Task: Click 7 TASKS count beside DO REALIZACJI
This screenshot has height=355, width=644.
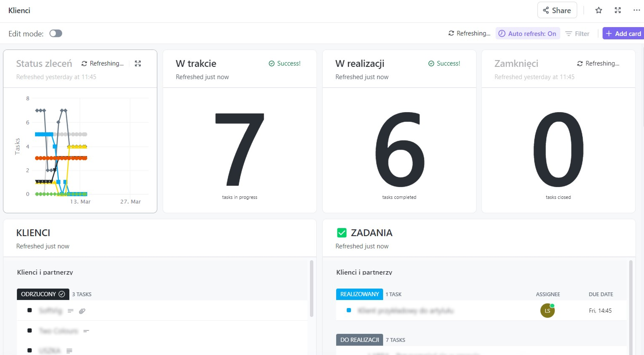Action: pos(395,340)
